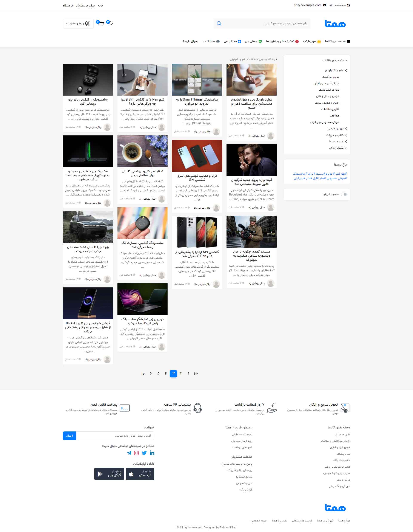This screenshot has width=413, height=532.
Task: Open the shopping basket icon
Action: pyautogui.click(x=101, y=23)
